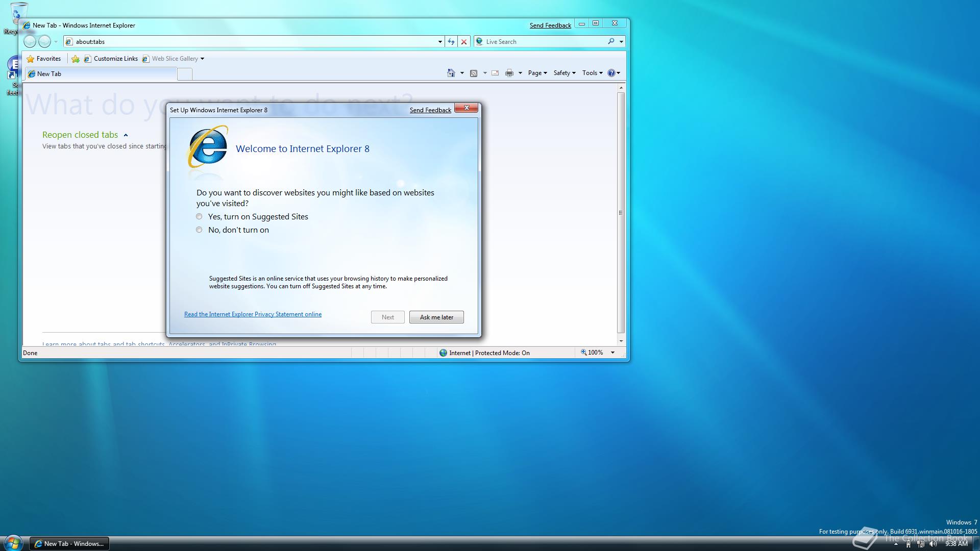
Task: Click Ask me later button
Action: (436, 317)
